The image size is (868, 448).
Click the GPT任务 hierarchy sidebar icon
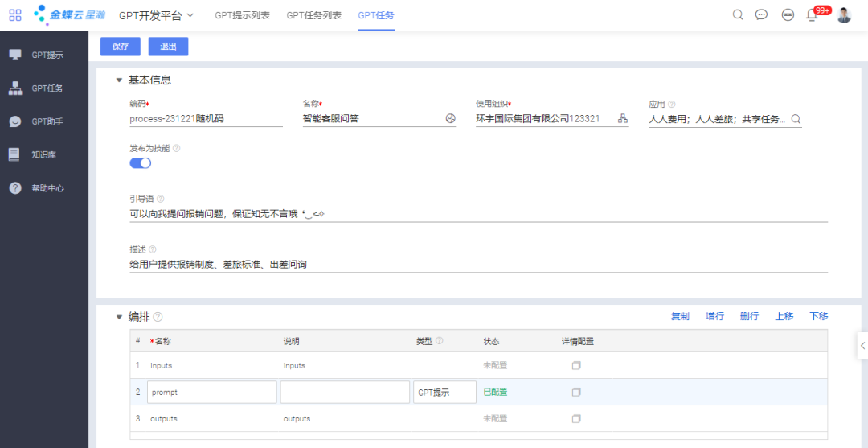pyautogui.click(x=15, y=88)
